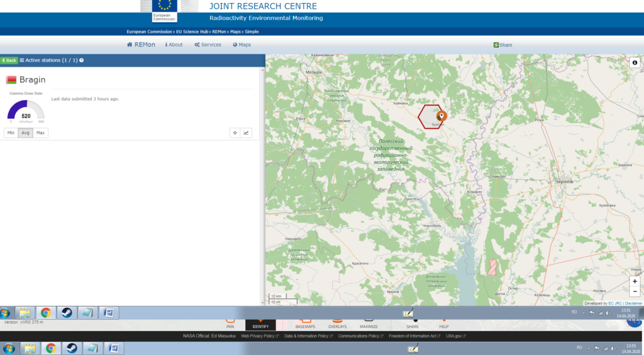Click the volume tray icon on the 13:55 taskbar
The image size is (644, 355).
[x=613, y=349]
